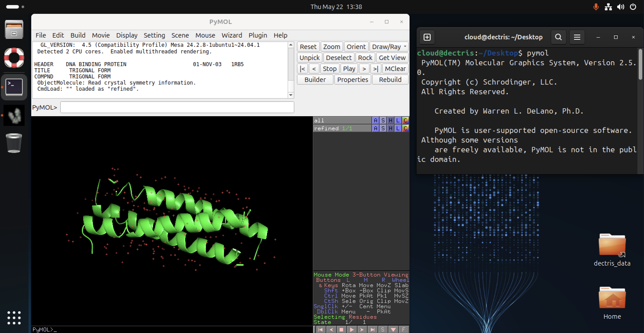
Task: Open the Action menu for 'refined' object
Action: 375,128
